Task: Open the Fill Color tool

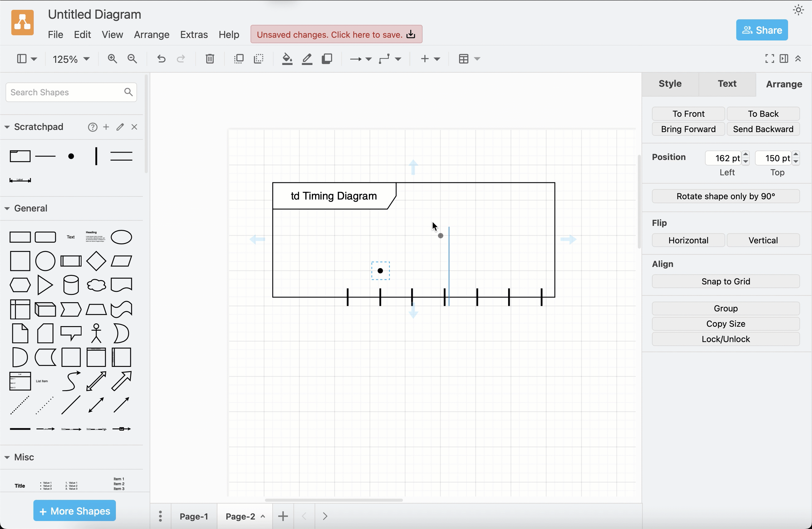Action: [x=287, y=59]
